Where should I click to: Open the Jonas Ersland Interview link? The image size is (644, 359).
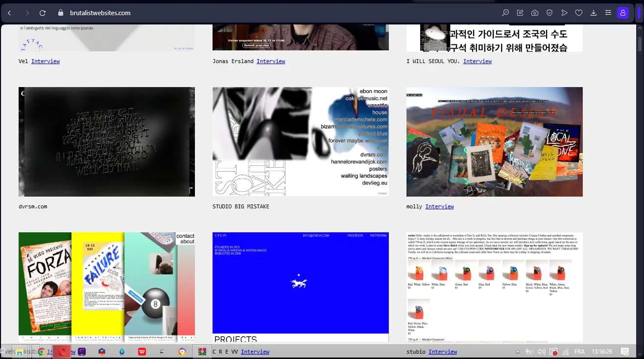(x=271, y=61)
